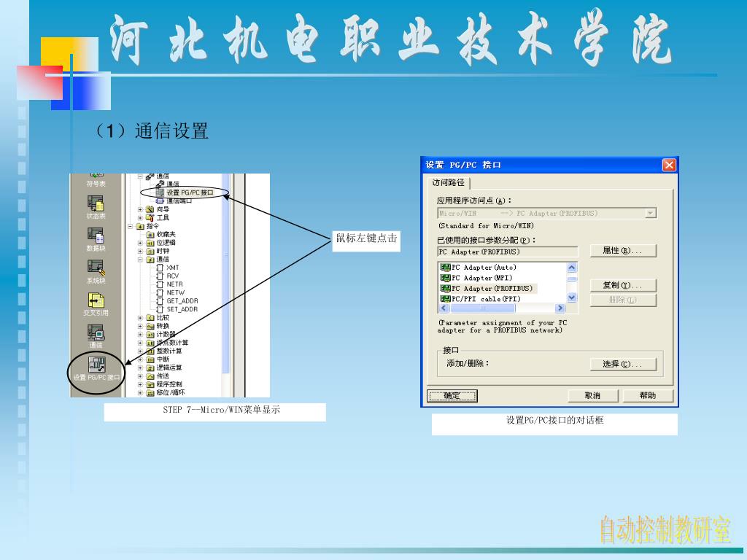Expand the 转换 folder
747x560 pixels.
[x=140, y=326]
